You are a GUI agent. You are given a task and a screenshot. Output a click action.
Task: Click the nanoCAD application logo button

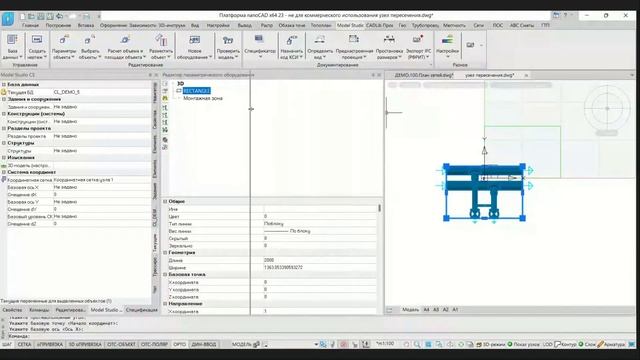[x=8, y=18]
